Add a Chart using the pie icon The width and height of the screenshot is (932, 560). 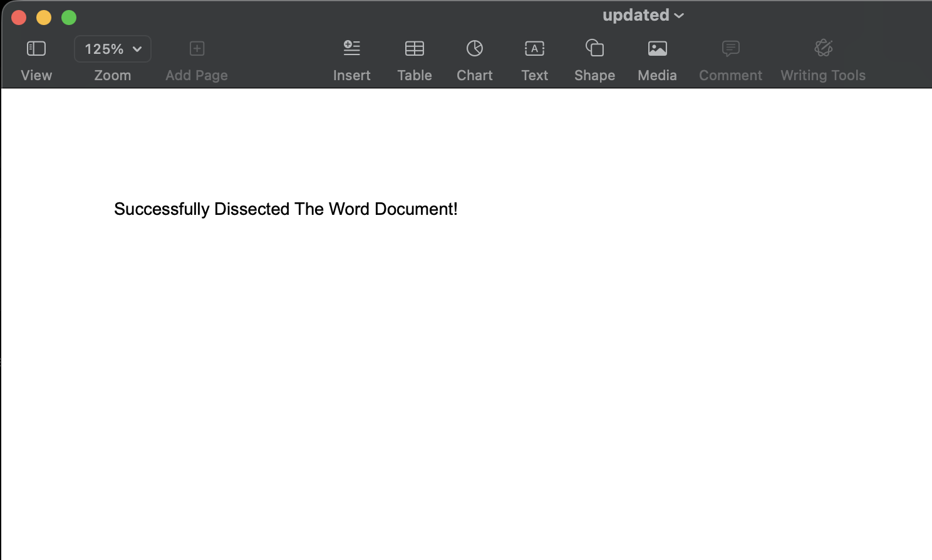tap(474, 49)
